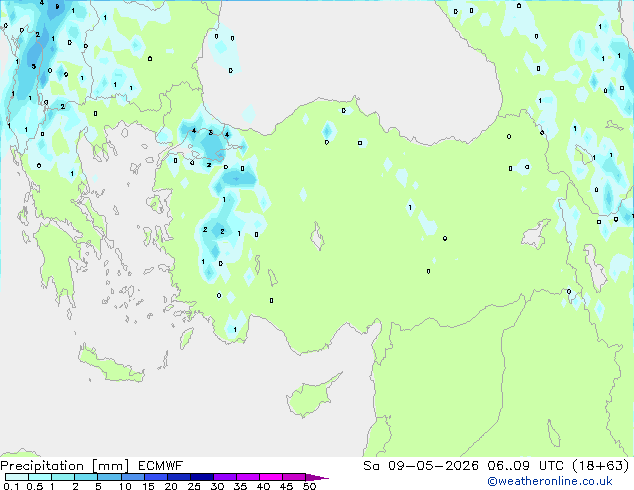Select the 5–10 mm legend color segment
Viewport: 634px width, 490px height.
click(x=110, y=477)
